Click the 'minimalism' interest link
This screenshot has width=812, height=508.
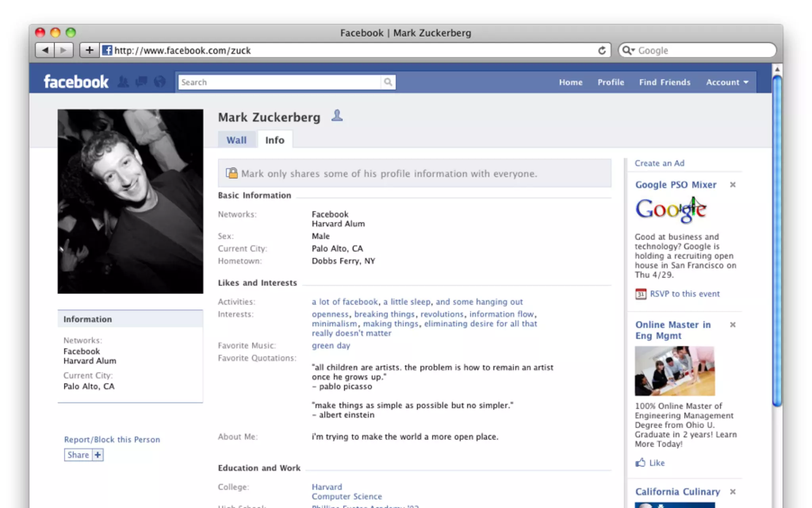pos(334,324)
